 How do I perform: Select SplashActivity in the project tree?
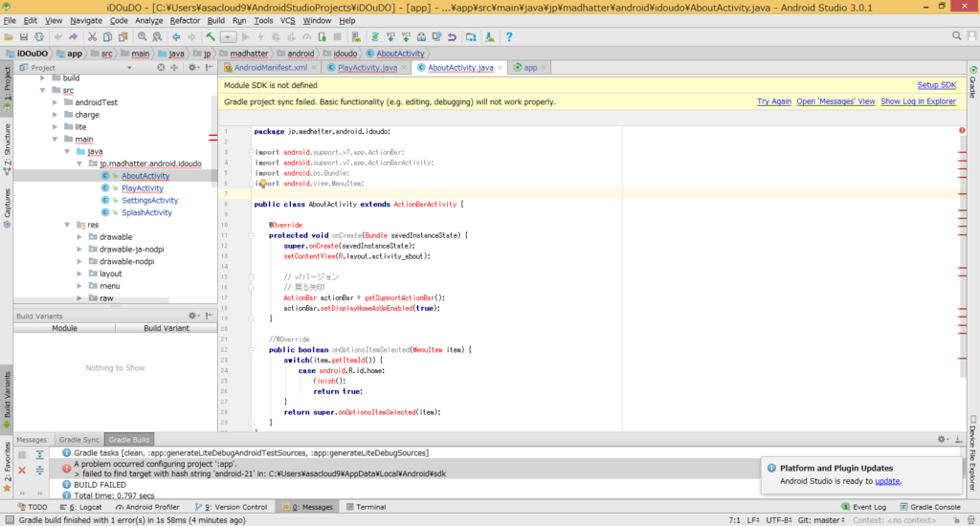click(146, 212)
